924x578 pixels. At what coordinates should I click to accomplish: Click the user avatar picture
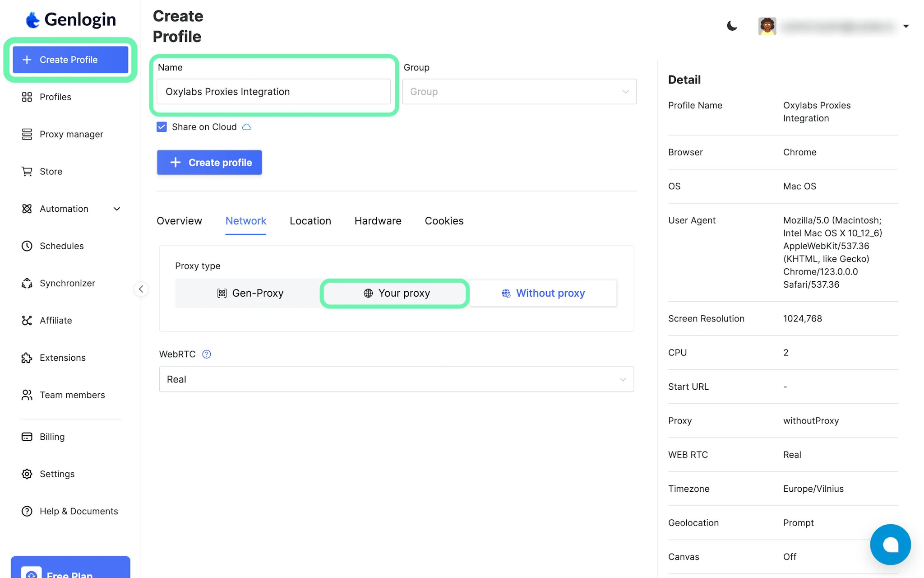click(767, 26)
